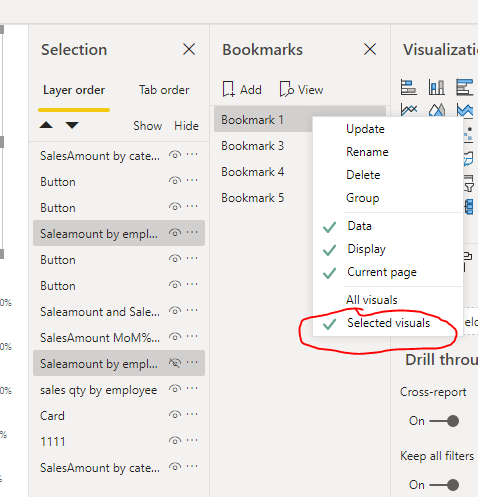Toggle visibility of sales qty by employee

[x=175, y=389]
